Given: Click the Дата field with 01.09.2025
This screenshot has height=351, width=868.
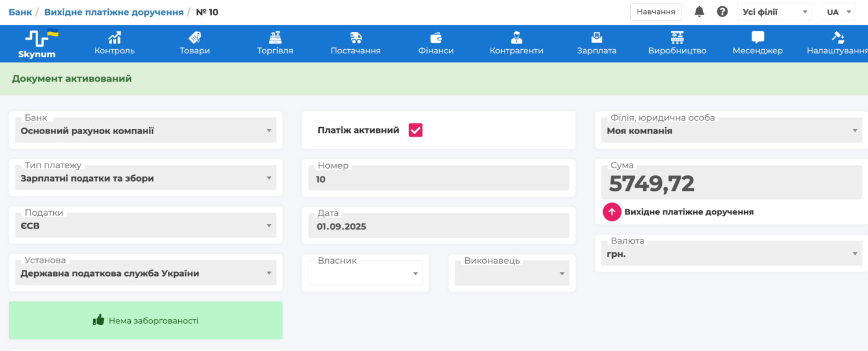Looking at the screenshot, I should tap(438, 226).
